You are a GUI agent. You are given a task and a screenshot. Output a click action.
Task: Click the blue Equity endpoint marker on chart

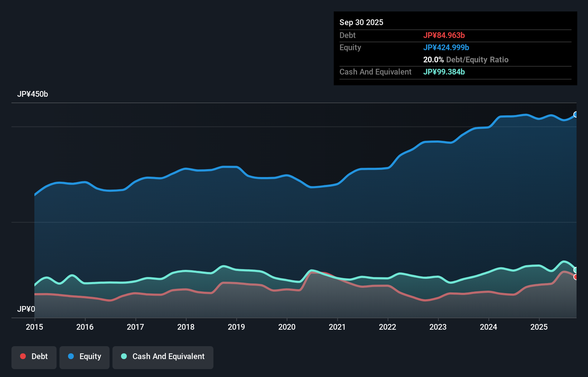(x=576, y=115)
